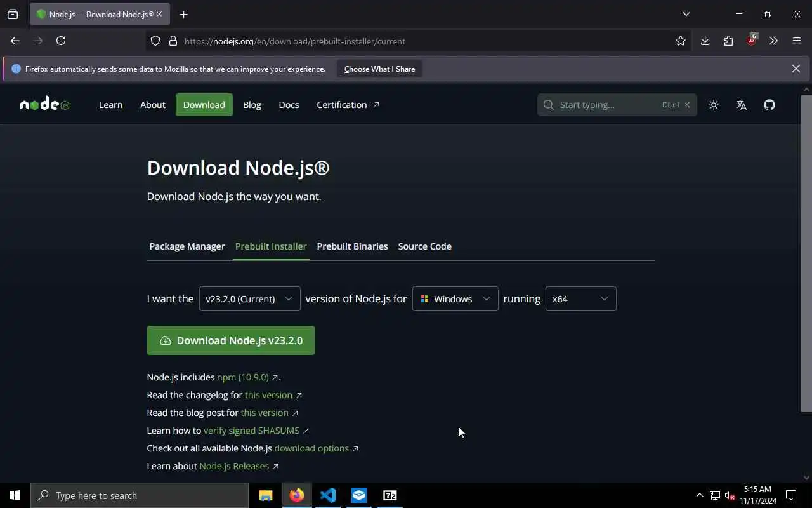Click the tracking protection shield icon
The width and height of the screenshot is (812, 508).
tap(155, 41)
